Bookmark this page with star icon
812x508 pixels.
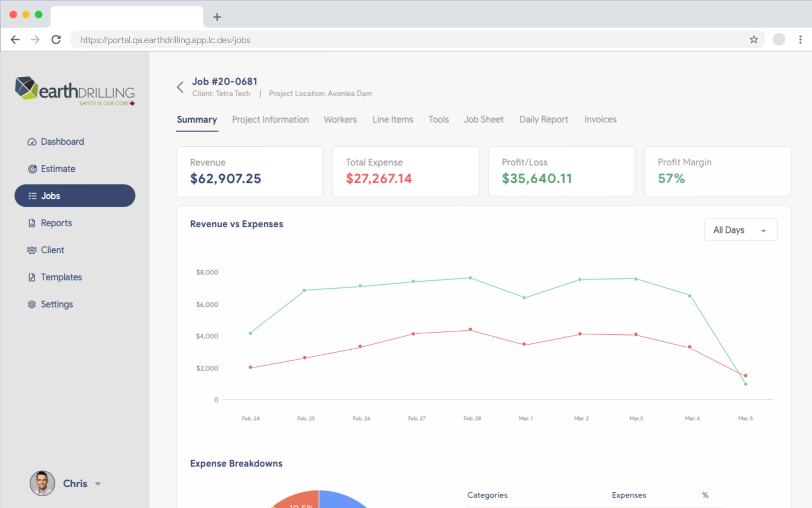click(x=754, y=40)
